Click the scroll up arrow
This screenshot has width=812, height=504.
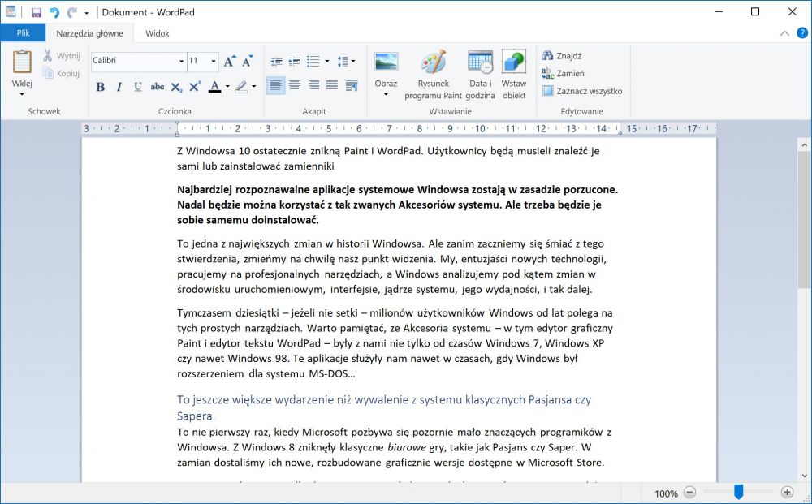[804, 145]
